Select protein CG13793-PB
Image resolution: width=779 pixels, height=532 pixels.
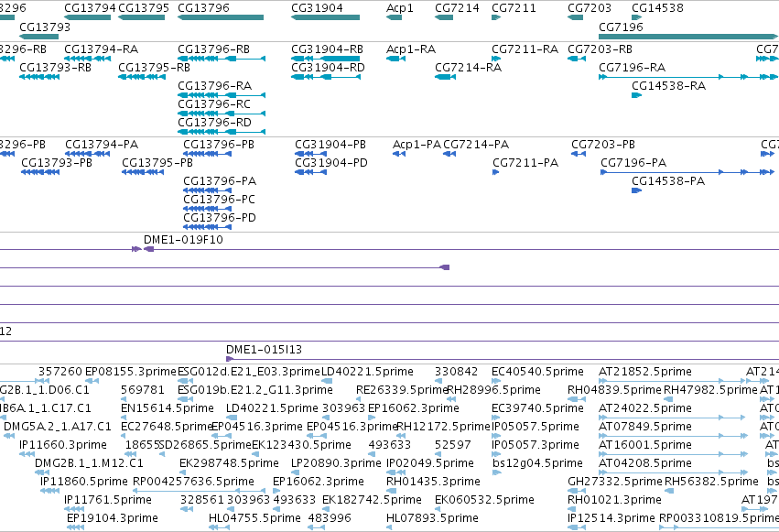coord(57,163)
